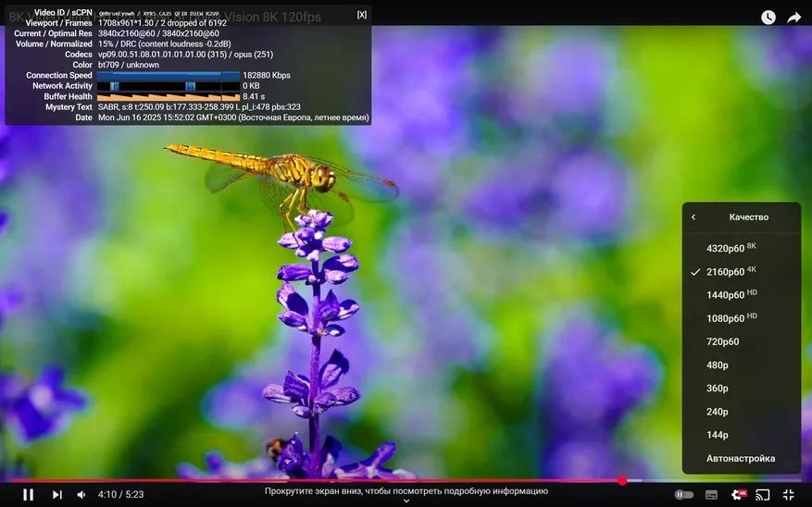Toggle the autoplay switch
The height and width of the screenshot is (507, 812).
click(683, 495)
